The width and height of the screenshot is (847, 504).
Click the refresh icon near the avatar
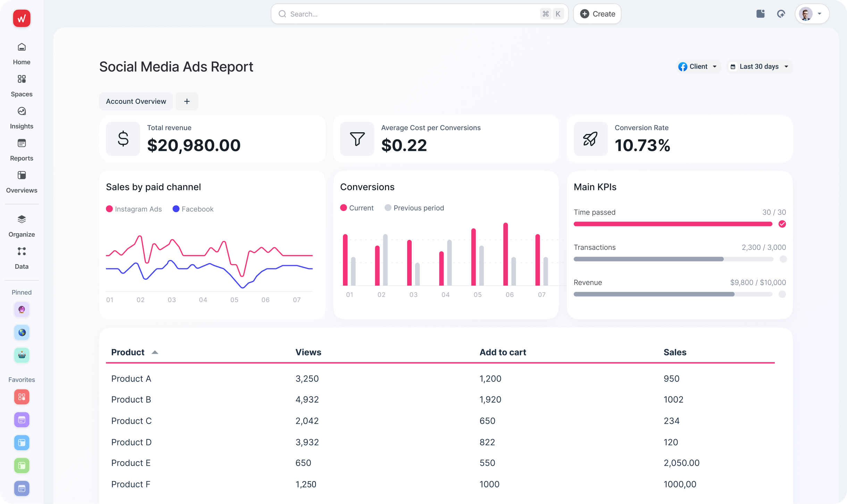[781, 14]
